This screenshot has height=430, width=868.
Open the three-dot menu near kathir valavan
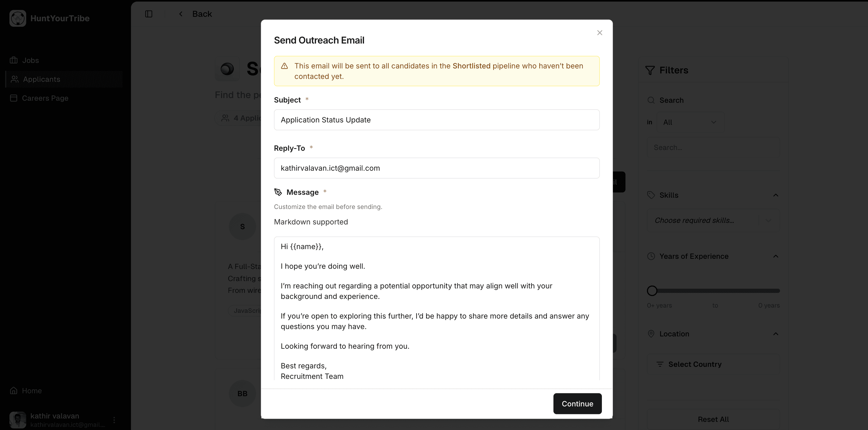114,420
